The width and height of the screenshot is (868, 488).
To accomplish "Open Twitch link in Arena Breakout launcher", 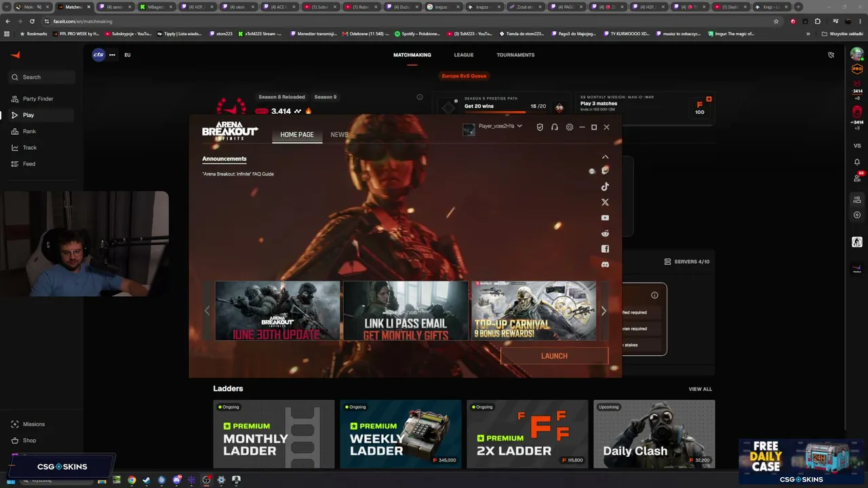I will pos(605,171).
